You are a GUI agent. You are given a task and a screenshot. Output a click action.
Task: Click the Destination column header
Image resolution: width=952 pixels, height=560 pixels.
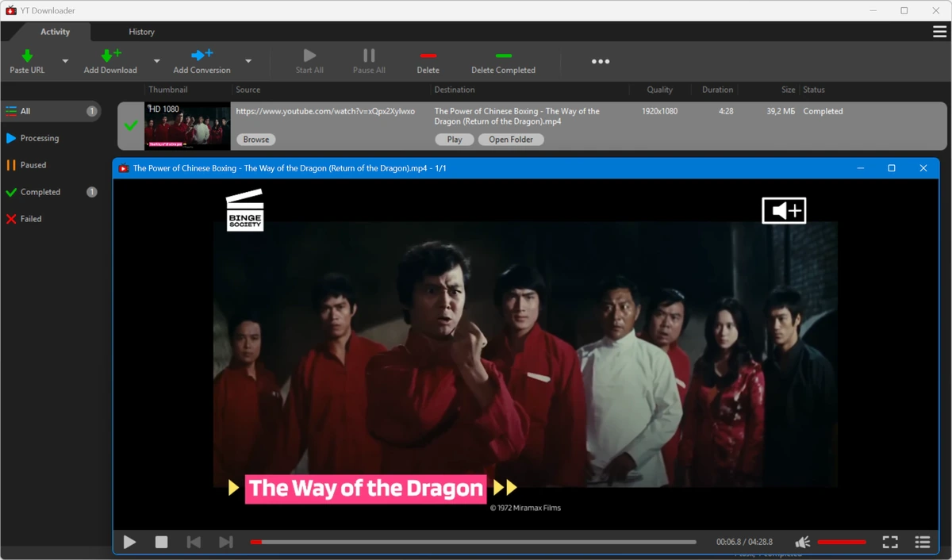pyautogui.click(x=455, y=90)
